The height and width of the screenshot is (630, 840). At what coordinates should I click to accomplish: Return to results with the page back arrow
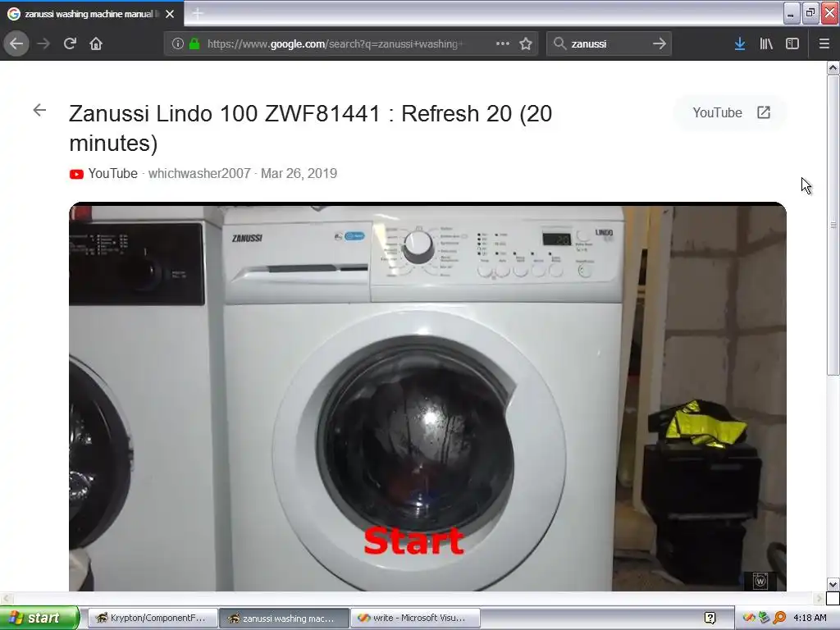click(39, 111)
